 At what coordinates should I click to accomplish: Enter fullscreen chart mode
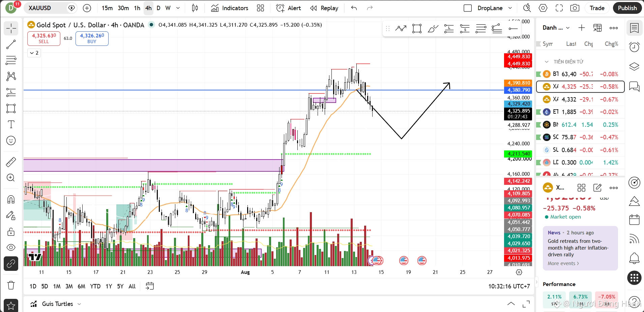pos(559,8)
